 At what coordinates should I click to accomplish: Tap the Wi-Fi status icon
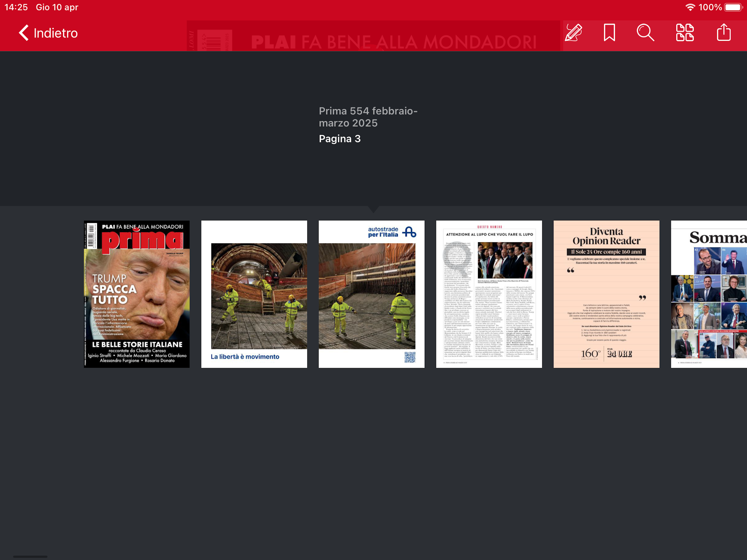tap(690, 7)
